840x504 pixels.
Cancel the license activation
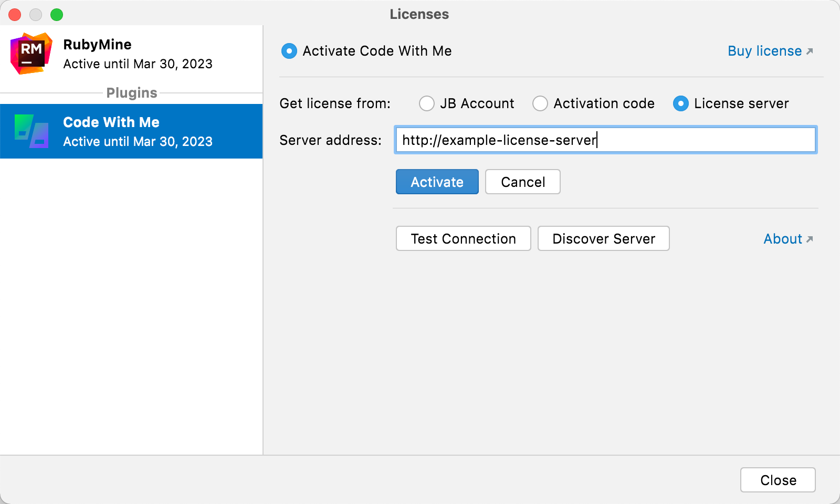tap(522, 182)
